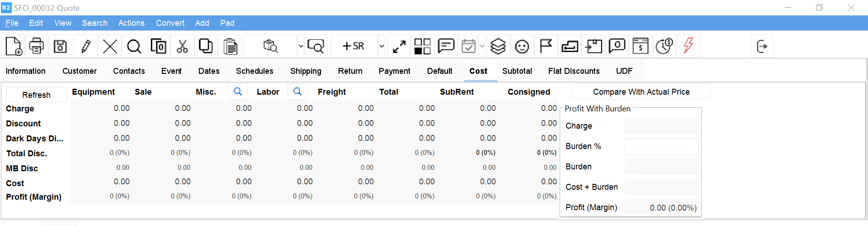Click the exit door arrow icon
868x226 pixels.
[762, 46]
